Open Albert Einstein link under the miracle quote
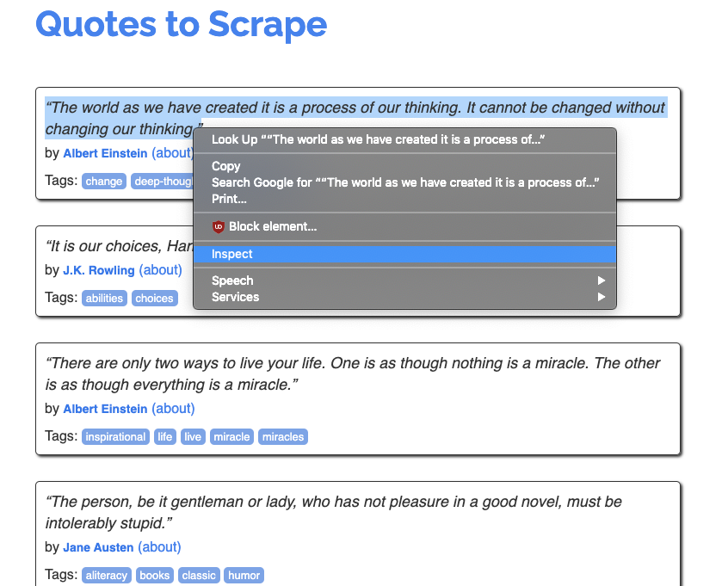This screenshot has height=586, width=728. [105, 409]
